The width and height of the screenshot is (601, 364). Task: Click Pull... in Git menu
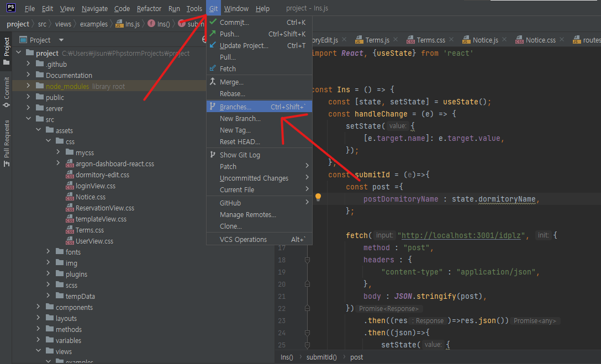[259, 57]
